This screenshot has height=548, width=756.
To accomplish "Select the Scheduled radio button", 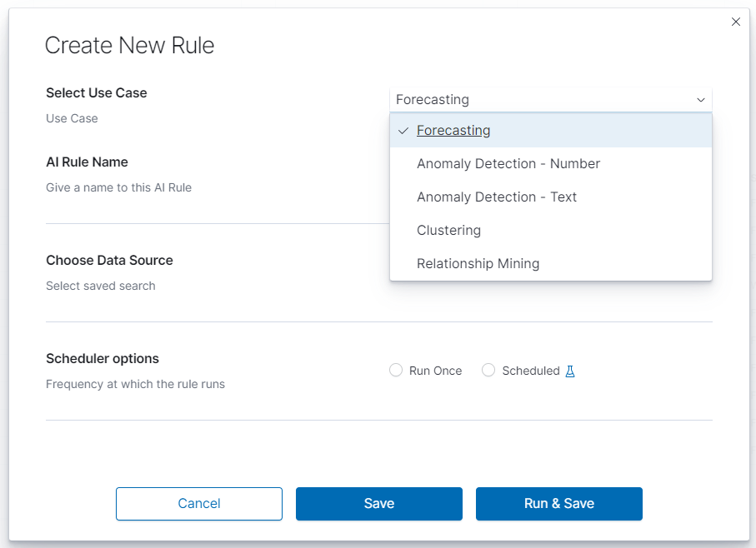I will click(488, 371).
